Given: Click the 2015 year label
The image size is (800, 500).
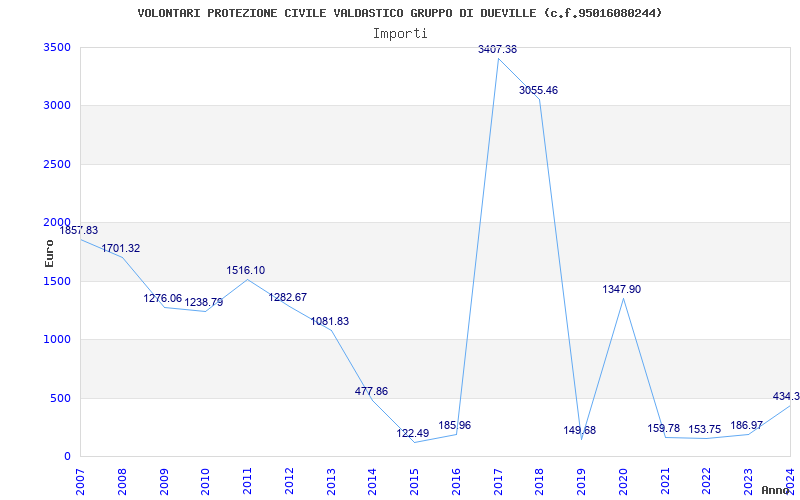Looking at the screenshot, I should [414, 481].
